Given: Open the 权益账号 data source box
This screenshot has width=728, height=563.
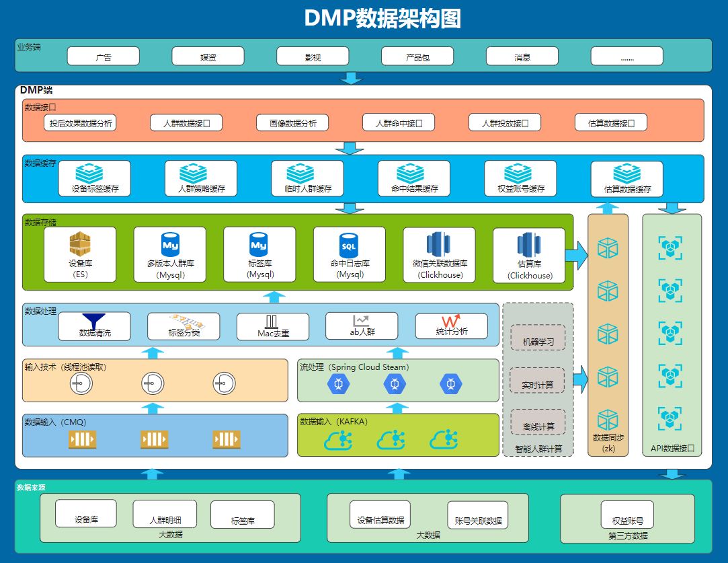Looking at the screenshot, I should (x=626, y=513).
